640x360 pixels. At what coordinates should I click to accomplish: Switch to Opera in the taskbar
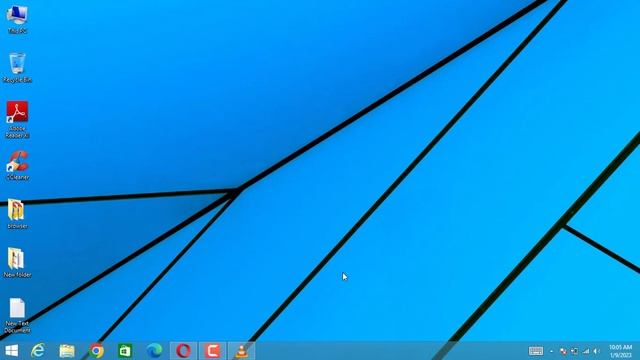(x=183, y=351)
